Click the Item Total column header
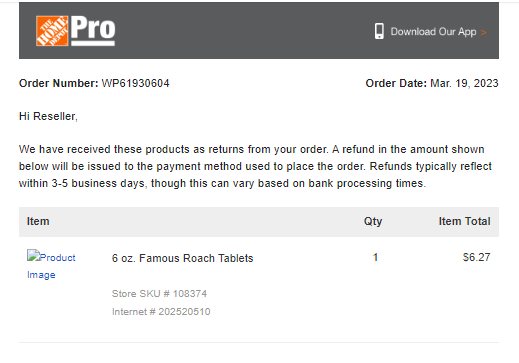 pyautogui.click(x=464, y=221)
